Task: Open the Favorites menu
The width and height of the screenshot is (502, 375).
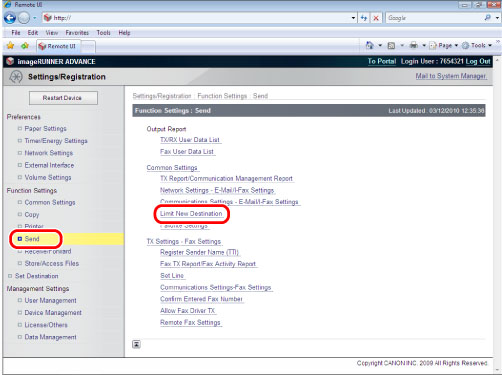Action: click(x=77, y=33)
